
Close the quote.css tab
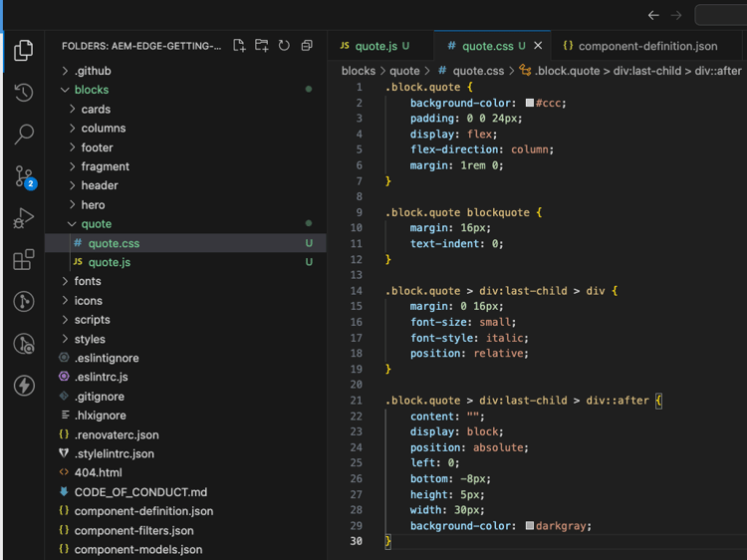tap(539, 46)
